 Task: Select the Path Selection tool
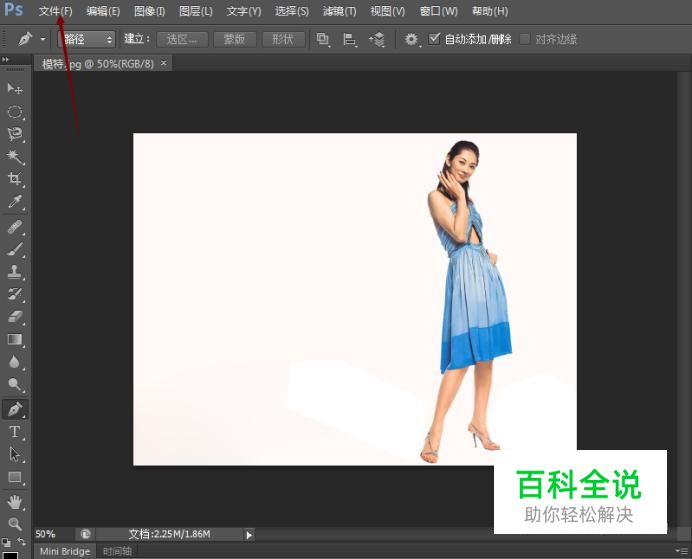pyautogui.click(x=15, y=454)
